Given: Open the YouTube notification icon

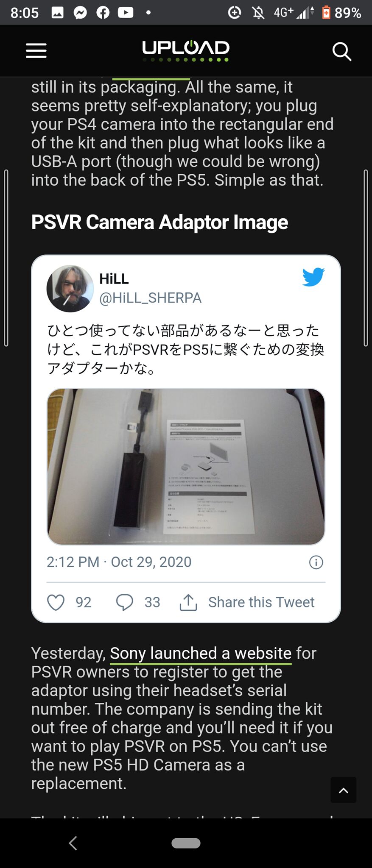Looking at the screenshot, I should click(x=126, y=13).
